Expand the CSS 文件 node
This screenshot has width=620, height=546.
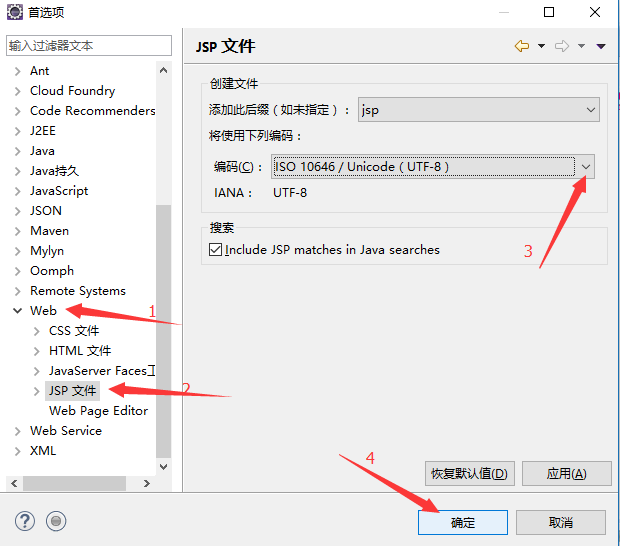click(x=36, y=331)
